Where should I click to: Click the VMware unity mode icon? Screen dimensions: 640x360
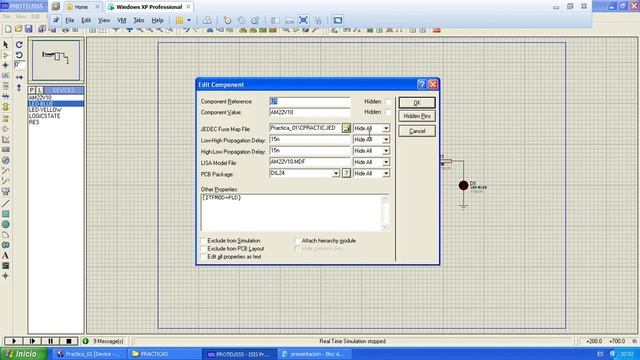318,20
